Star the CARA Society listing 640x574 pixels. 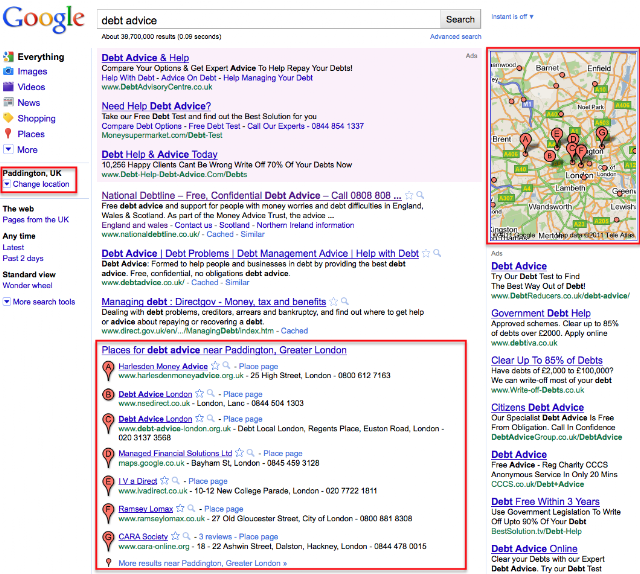(176, 536)
